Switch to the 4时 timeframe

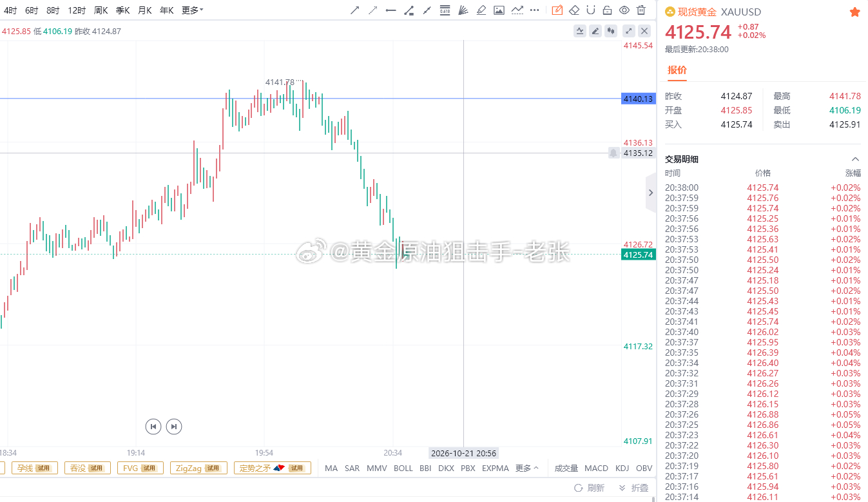point(10,10)
